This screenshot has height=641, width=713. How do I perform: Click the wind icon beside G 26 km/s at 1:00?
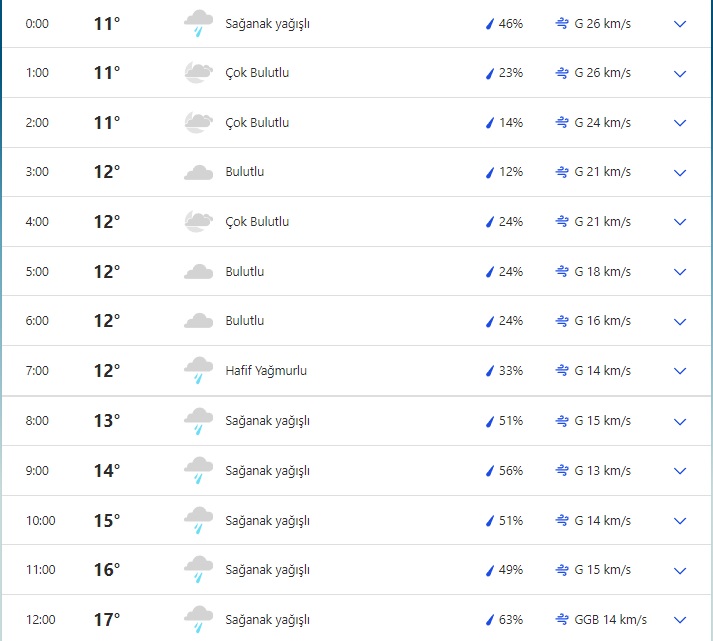[x=562, y=73]
